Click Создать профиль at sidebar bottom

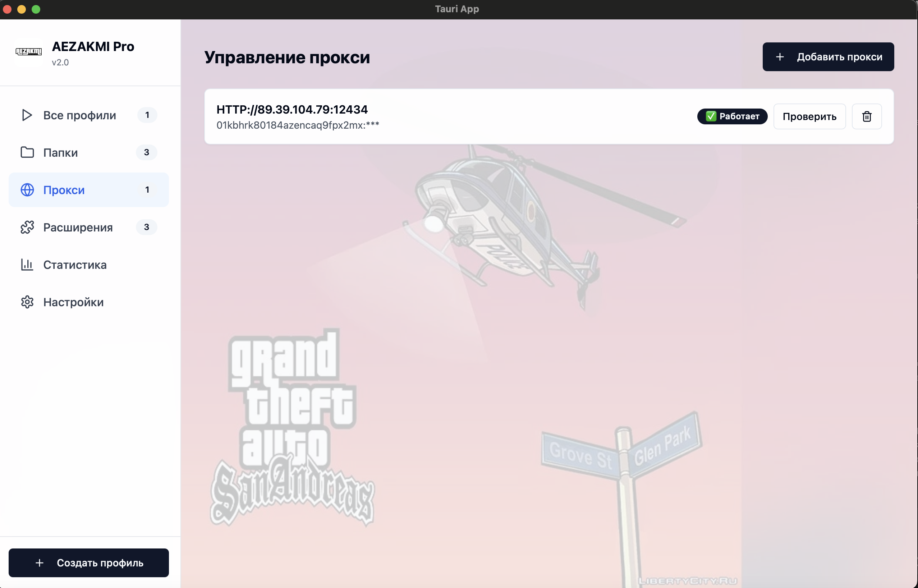click(88, 562)
